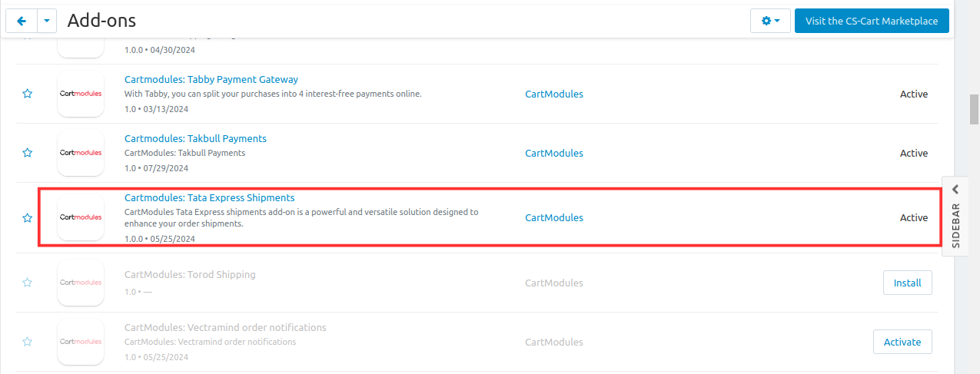Click CartModules developer in Torod Shipping row

click(554, 283)
